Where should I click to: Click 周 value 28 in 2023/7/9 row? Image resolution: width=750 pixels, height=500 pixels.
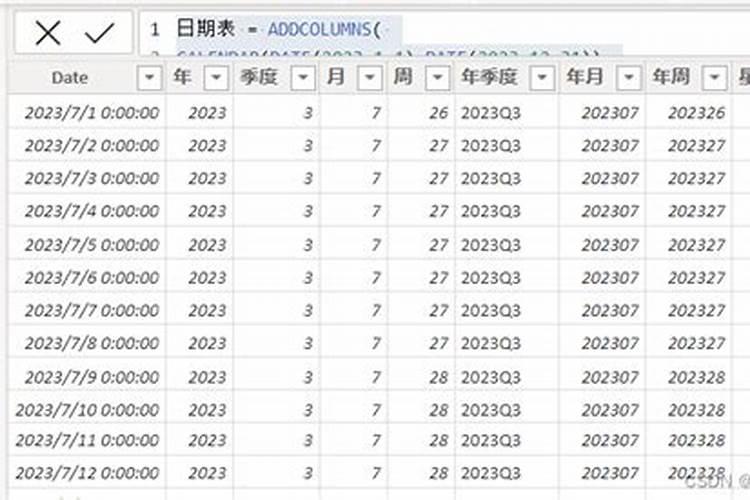point(439,377)
